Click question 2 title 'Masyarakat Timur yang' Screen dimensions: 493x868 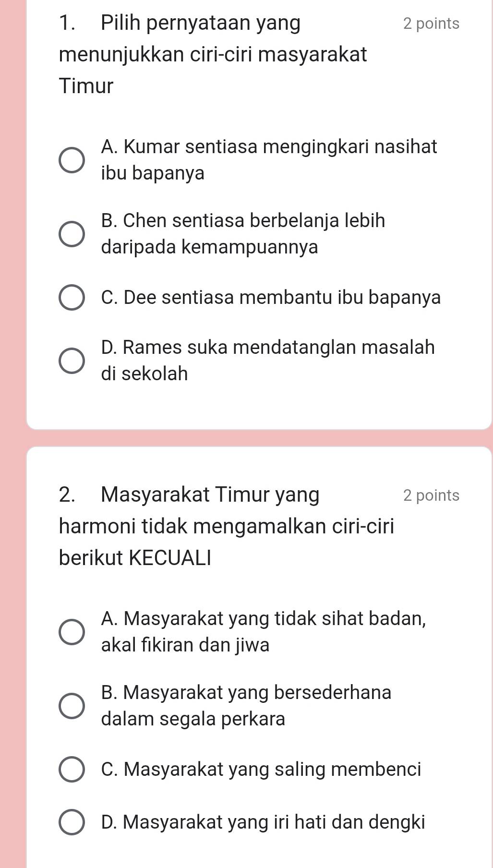pos(210,494)
